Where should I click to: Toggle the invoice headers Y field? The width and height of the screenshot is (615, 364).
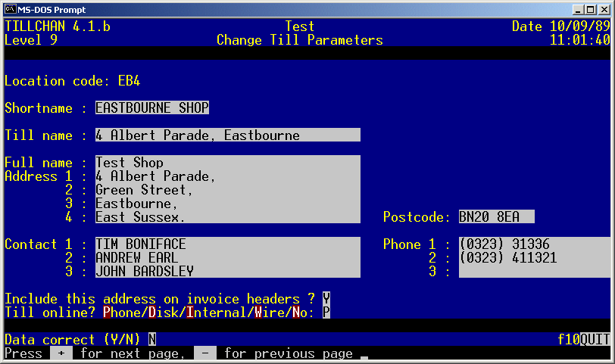pos(326,299)
